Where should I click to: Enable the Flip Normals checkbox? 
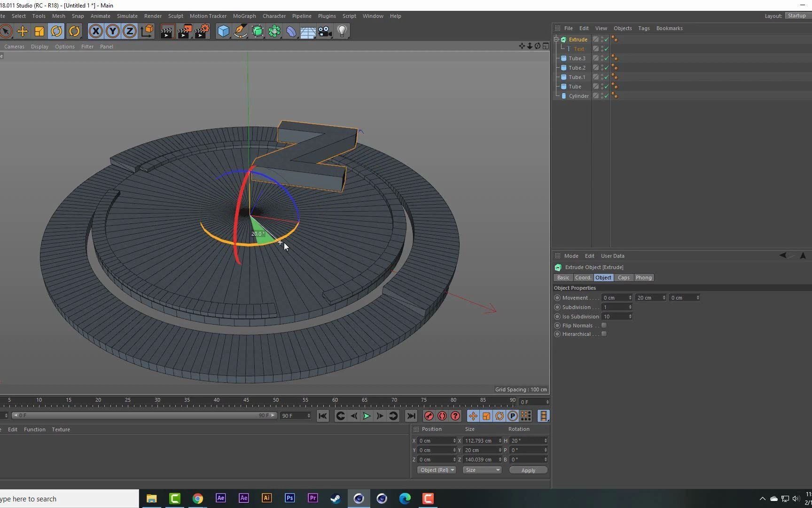click(604, 325)
